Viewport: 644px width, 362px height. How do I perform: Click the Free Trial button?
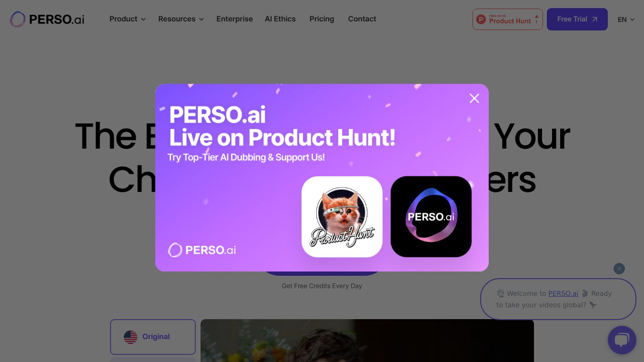[x=577, y=19]
